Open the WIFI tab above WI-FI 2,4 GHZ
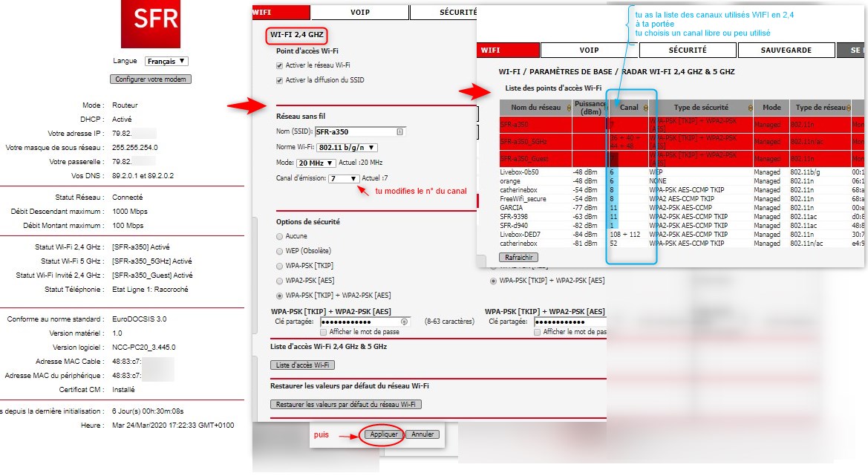This screenshot has height=476, width=868. pyautogui.click(x=281, y=12)
